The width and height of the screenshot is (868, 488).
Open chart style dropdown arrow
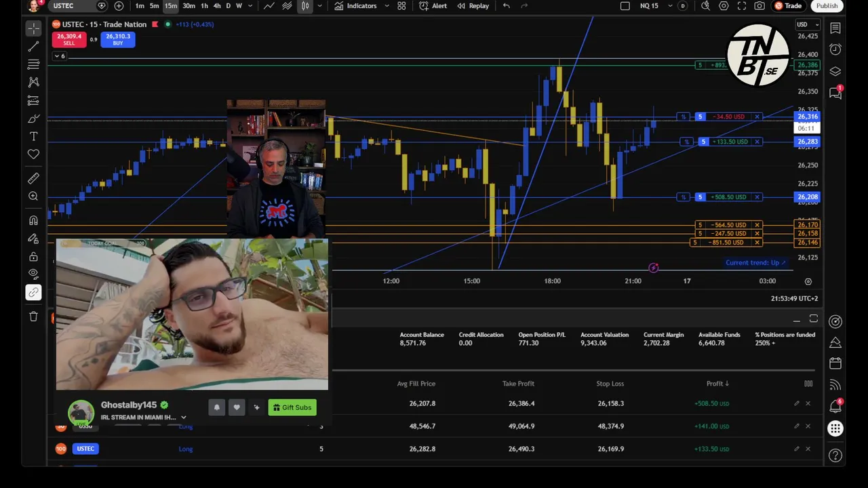tap(319, 6)
